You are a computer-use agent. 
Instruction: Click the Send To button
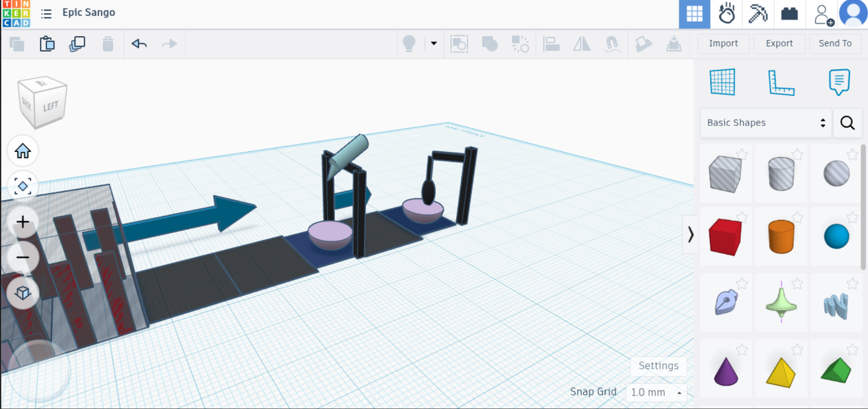point(835,43)
